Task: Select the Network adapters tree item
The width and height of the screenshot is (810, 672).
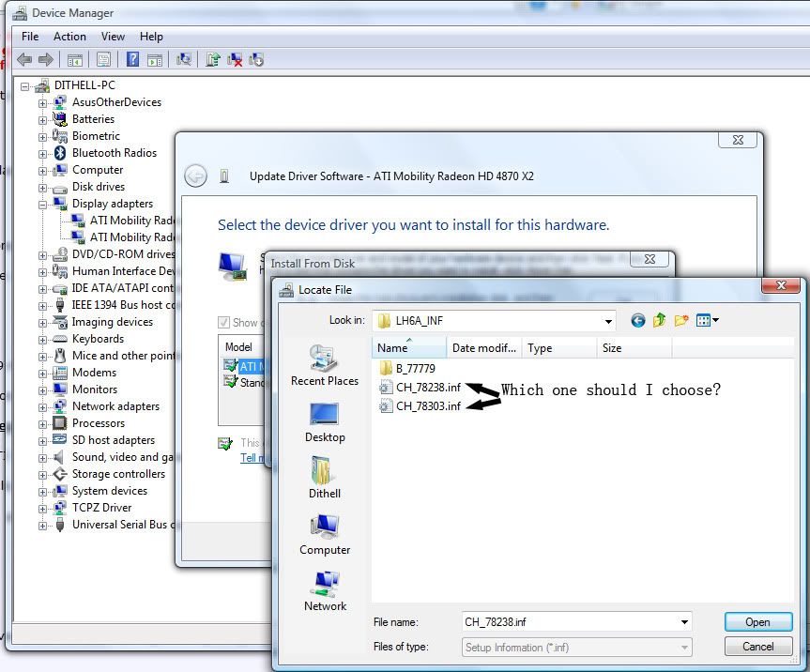Action: point(115,406)
